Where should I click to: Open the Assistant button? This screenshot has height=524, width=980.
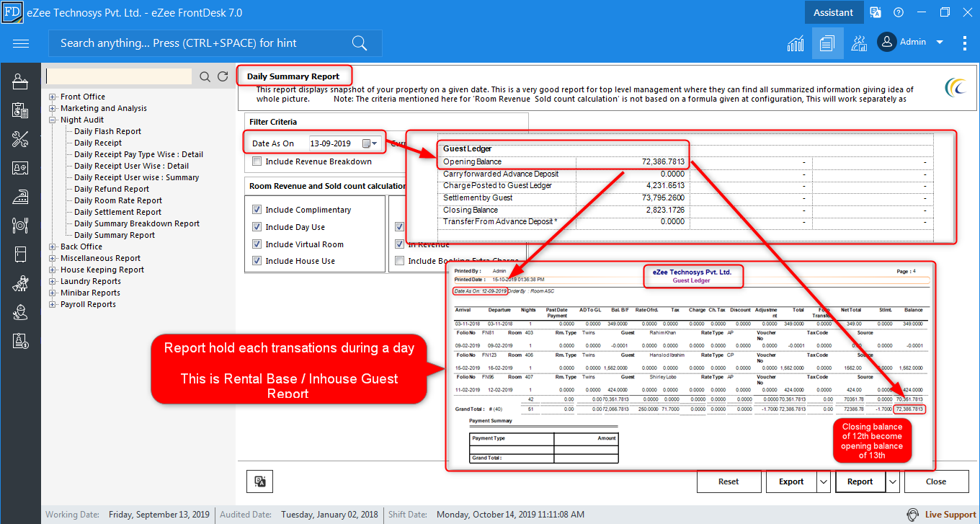(834, 12)
